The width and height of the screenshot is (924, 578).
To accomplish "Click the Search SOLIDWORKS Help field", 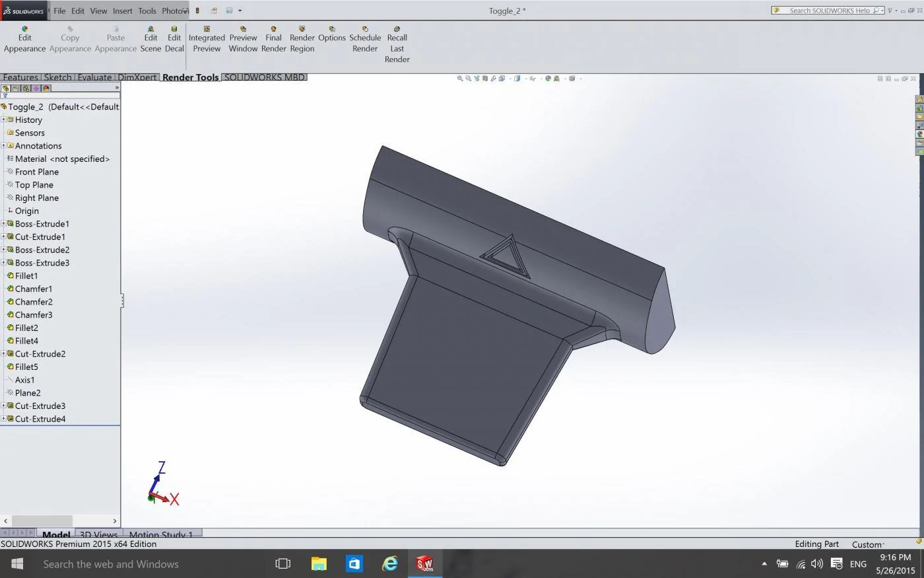I will coord(828,11).
